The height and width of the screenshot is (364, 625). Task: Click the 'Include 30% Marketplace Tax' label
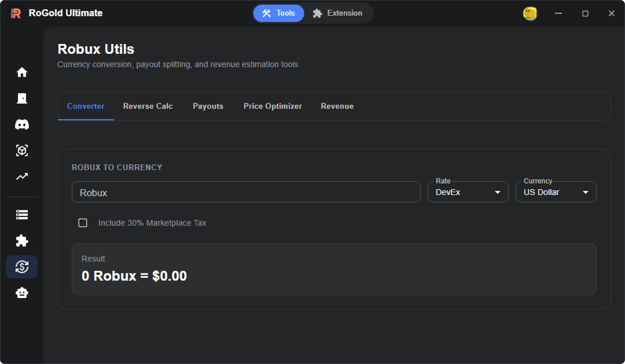click(152, 223)
